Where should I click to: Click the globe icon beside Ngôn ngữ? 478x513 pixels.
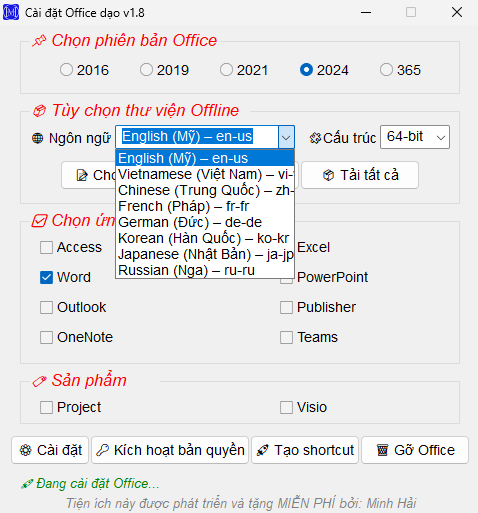click(37, 138)
